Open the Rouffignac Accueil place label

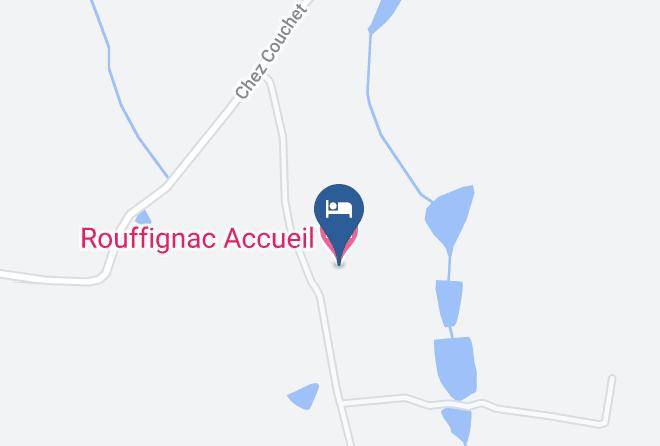197,239
